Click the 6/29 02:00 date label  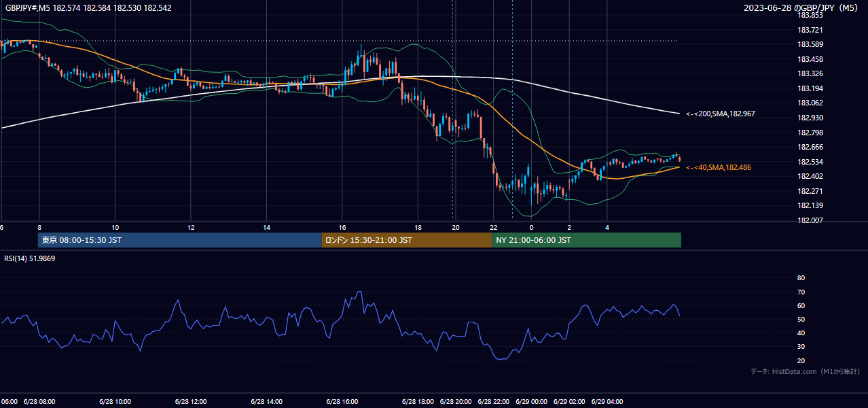569,401
